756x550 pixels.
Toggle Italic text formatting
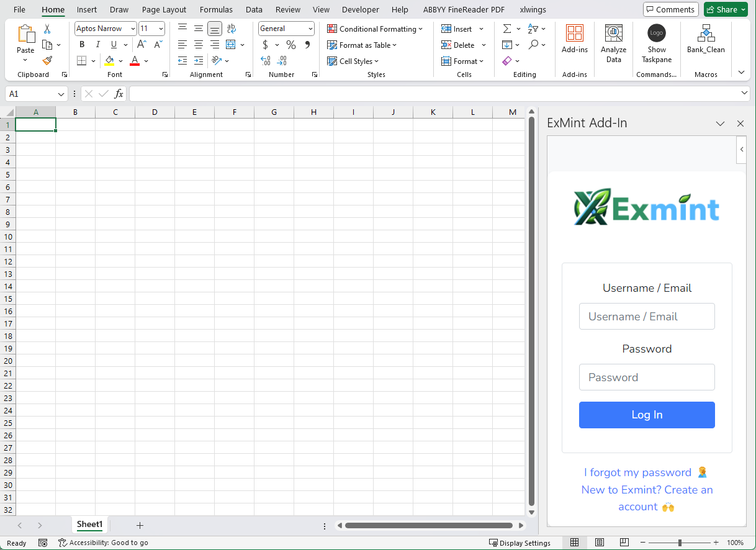pos(97,45)
